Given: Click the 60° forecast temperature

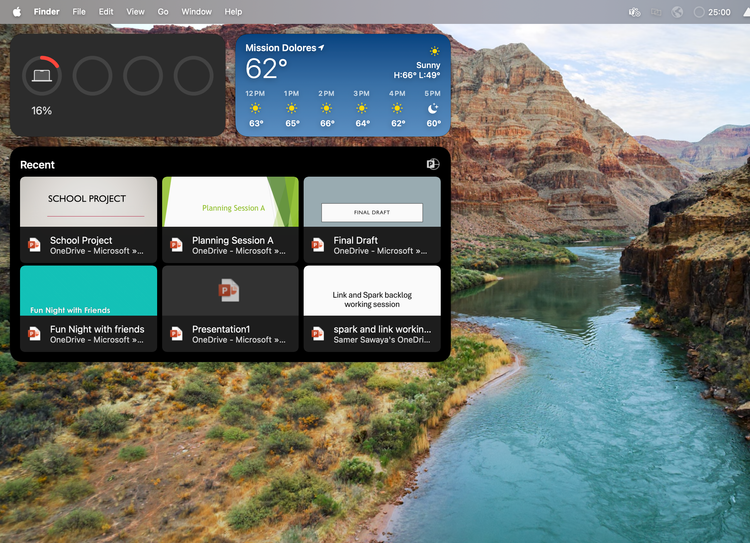Looking at the screenshot, I should tap(433, 123).
